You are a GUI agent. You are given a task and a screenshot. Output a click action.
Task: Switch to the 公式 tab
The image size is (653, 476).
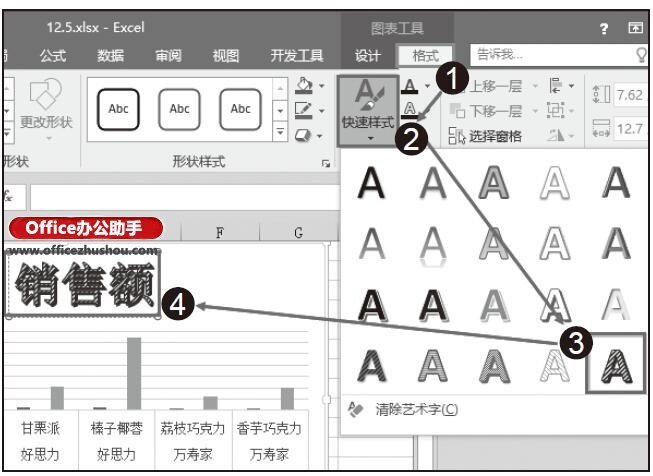53,56
